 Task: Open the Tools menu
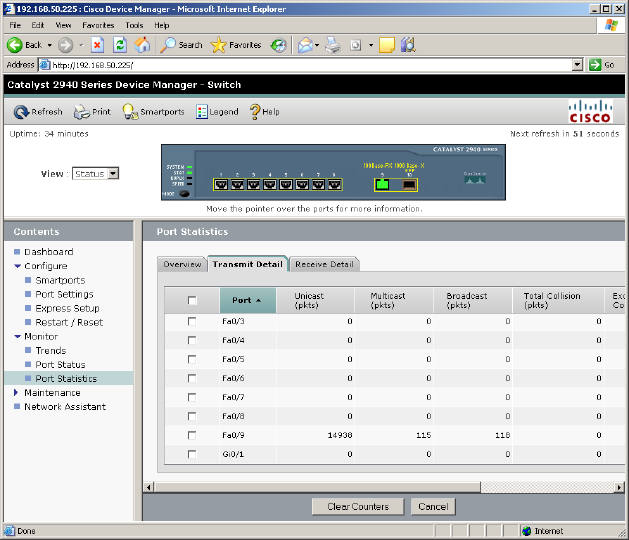tap(134, 25)
